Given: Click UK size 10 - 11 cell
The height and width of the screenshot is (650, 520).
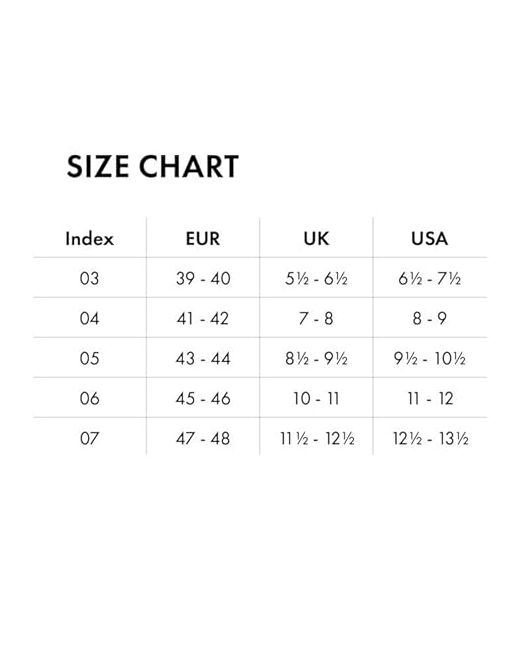Looking at the screenshot, I should [x=316, y=398].
